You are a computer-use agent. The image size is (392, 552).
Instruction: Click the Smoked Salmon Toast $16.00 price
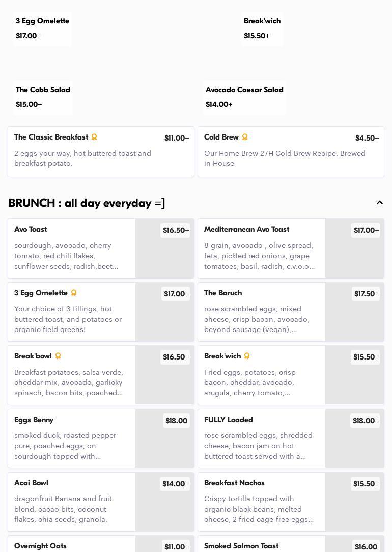(366, 547)
